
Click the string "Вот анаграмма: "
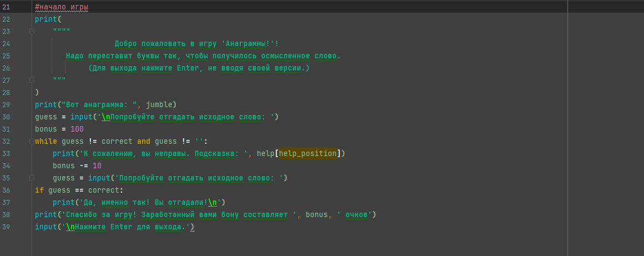tap(99, 105)
